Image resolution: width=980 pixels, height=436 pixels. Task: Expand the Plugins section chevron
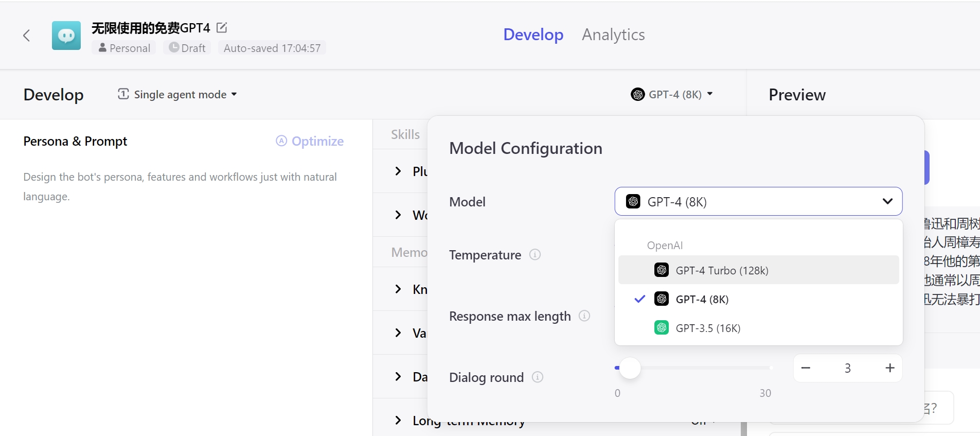coord(398,171)
